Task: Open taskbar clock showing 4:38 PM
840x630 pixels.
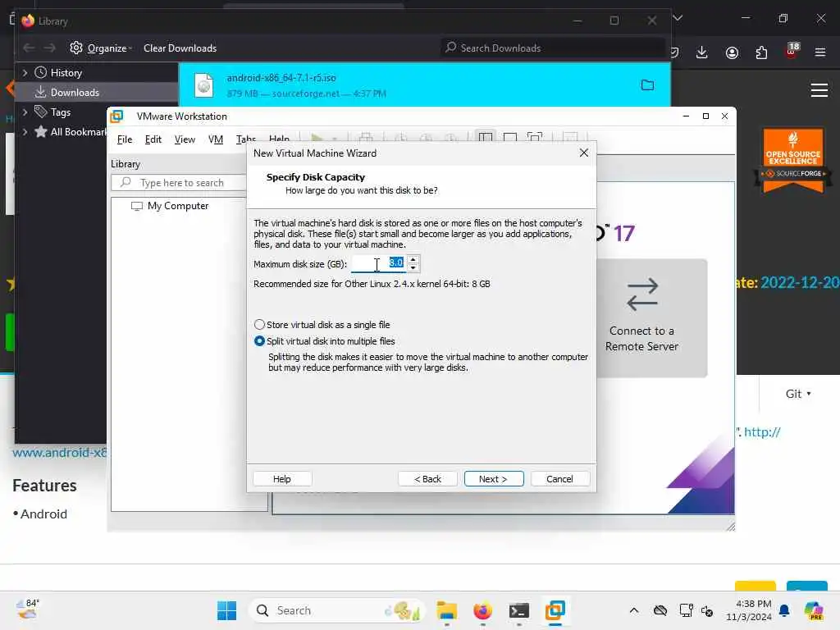Action: point(748,610)
